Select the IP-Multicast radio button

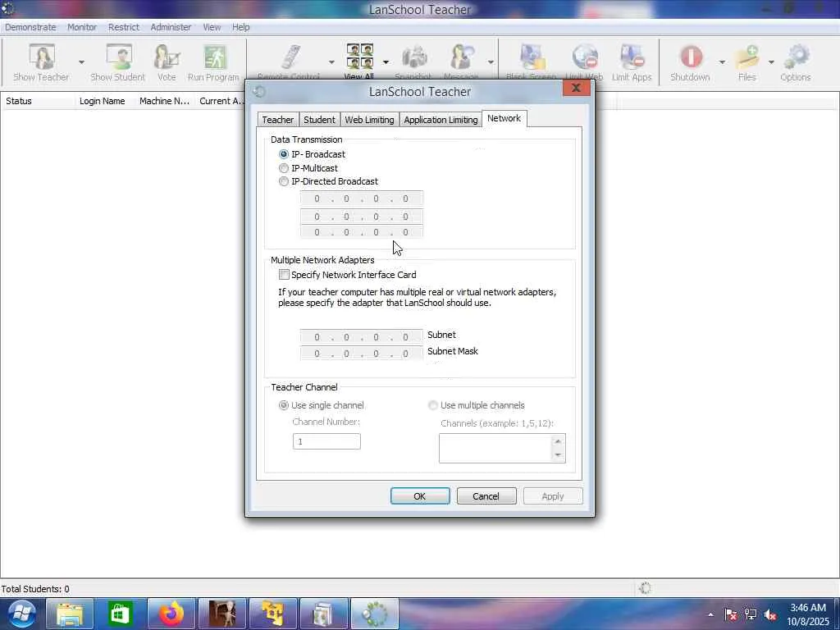[284, 168]
